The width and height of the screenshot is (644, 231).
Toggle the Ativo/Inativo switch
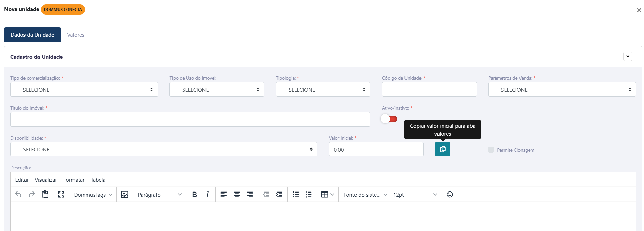389,119
